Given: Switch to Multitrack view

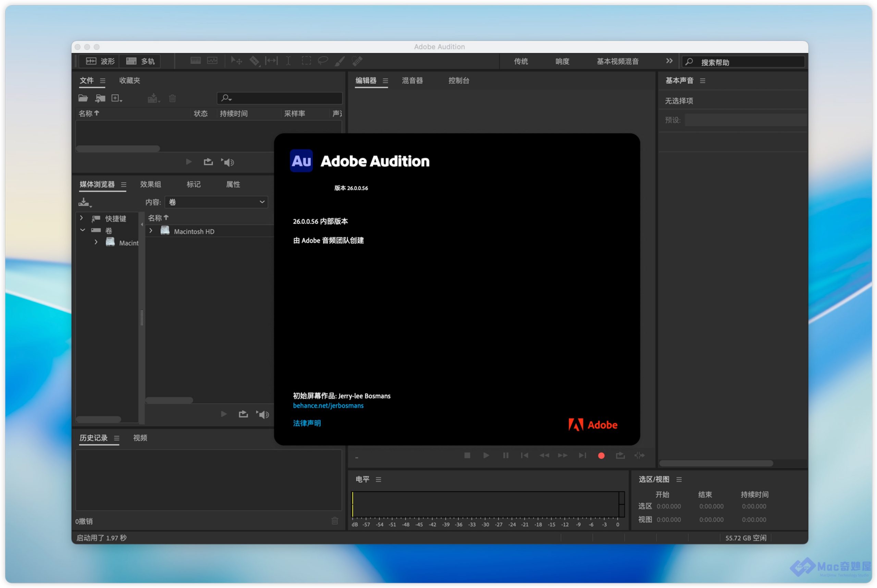Looking at the screenshot, I should [x=140, y=61].
